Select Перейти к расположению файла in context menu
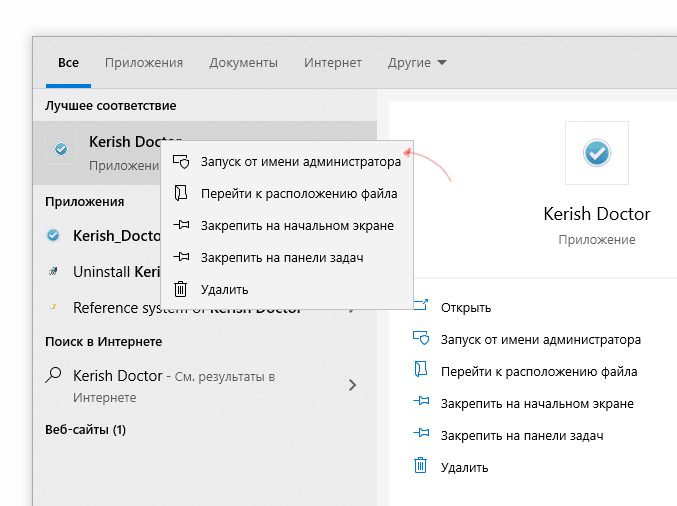This screenshot has width=677, height=506. point(287,193)
